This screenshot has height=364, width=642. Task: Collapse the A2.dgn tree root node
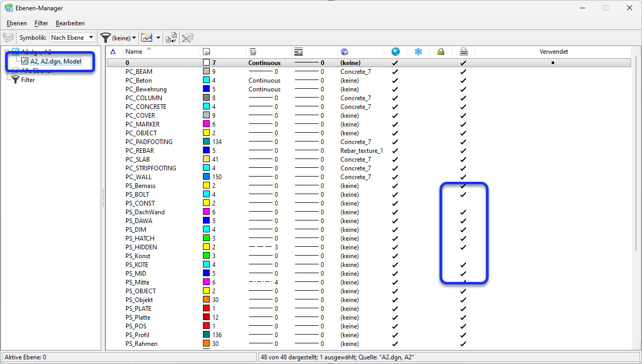[7, 52]
